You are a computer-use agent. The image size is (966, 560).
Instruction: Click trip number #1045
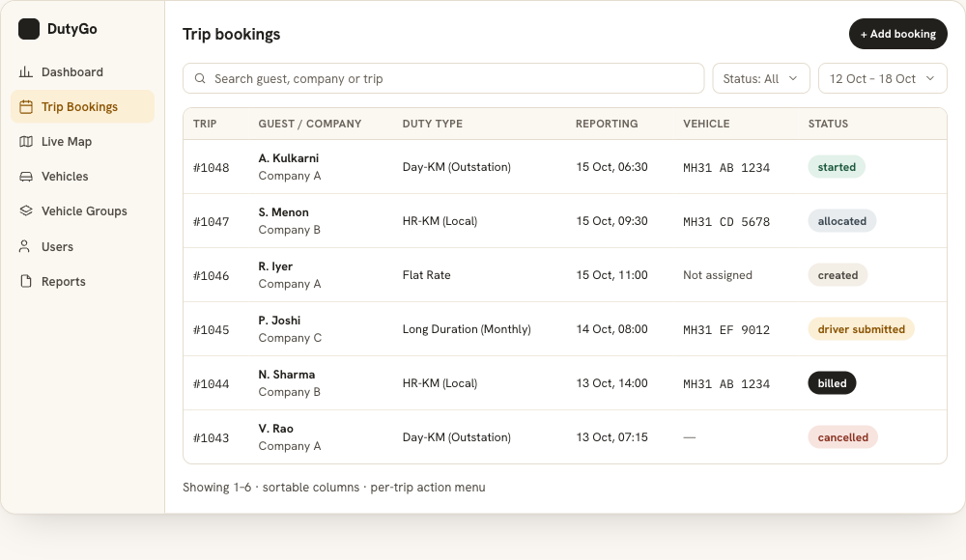click(x=212, y=330)
